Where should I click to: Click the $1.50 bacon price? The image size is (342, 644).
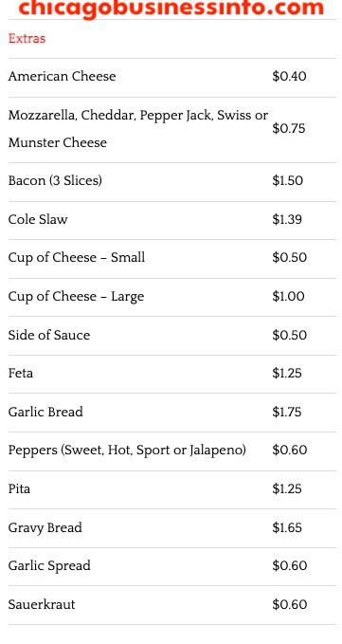pyautogui.click(x=288, y=181)
